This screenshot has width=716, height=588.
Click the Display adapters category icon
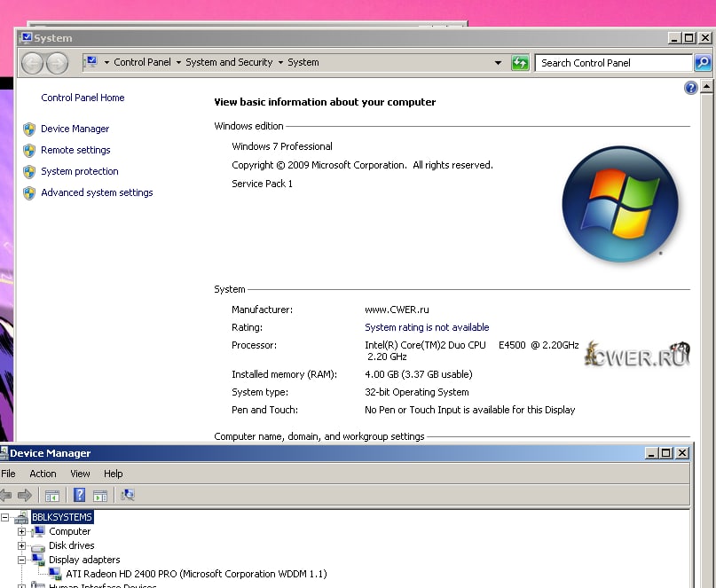[38, 560]
